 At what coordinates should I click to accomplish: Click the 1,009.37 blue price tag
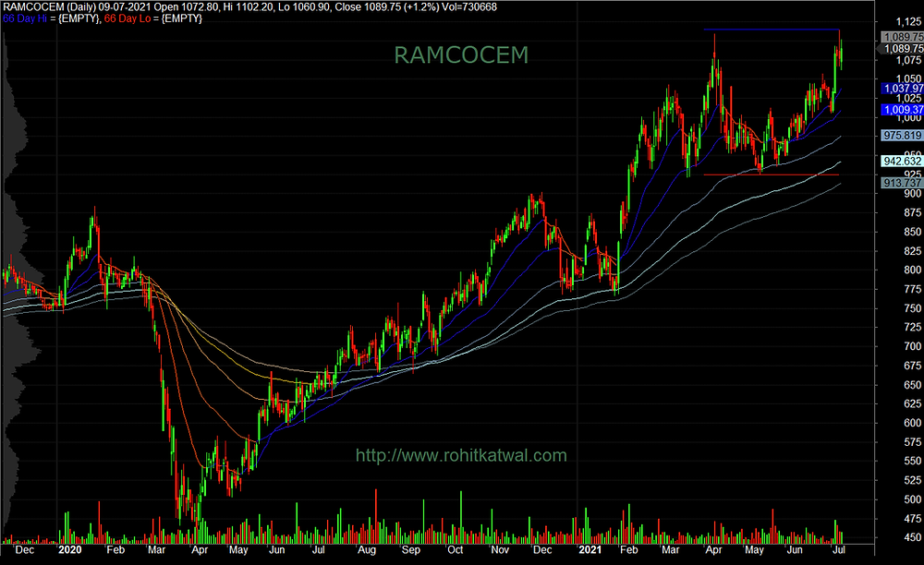(902, 110)
